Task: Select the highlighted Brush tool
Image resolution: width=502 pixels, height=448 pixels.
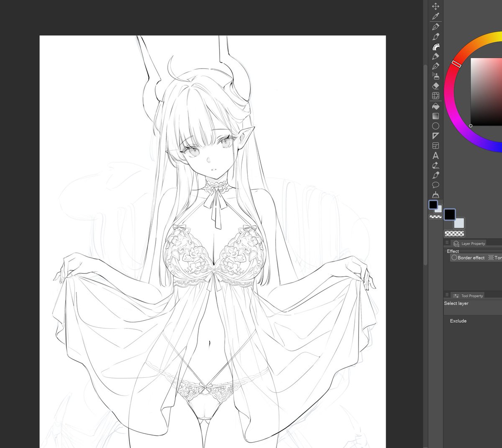Action: (435, 46)
